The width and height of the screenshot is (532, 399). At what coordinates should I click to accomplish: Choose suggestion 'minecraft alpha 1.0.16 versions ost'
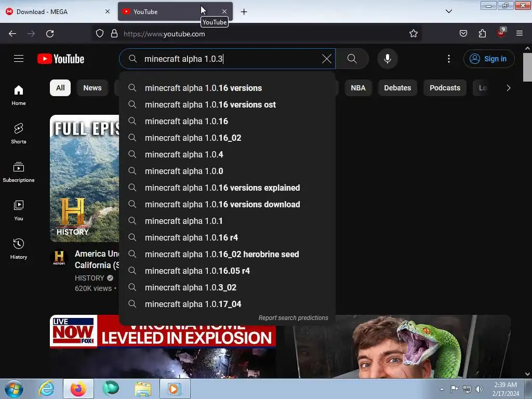228,104
